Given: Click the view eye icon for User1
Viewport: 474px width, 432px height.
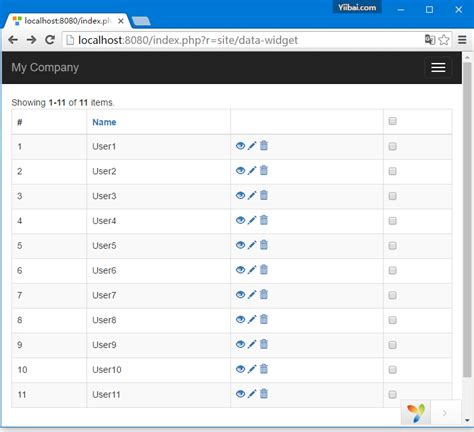Looking at the screenshot, I should (240, 146).
